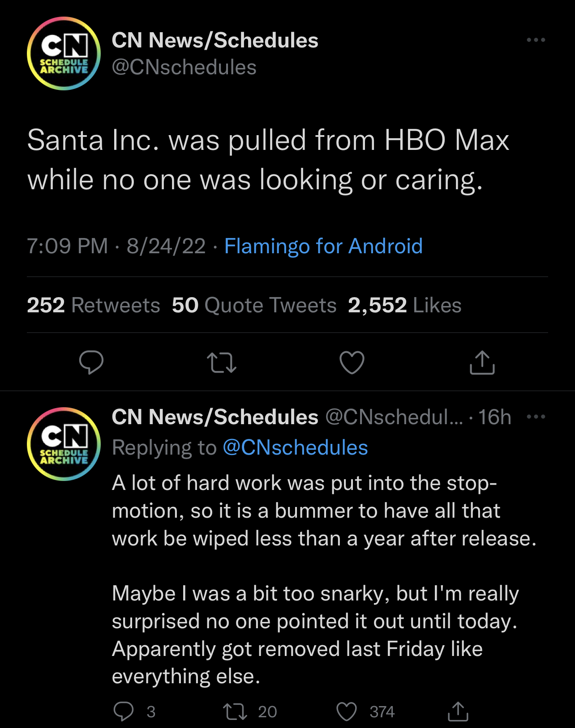Retweet the main Santa Inc. tweet
This screenshot has height=728, width=575.
tap(222, 363)
